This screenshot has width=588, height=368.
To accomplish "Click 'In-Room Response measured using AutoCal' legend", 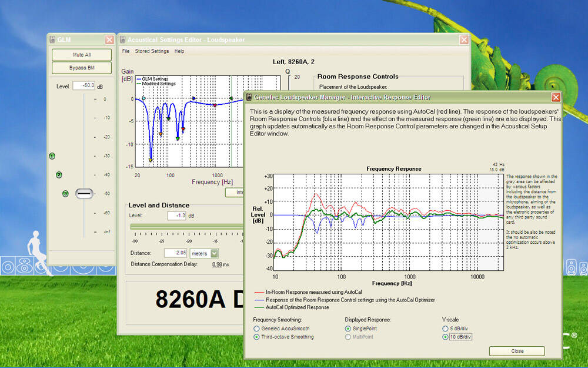I will [314, 292].
